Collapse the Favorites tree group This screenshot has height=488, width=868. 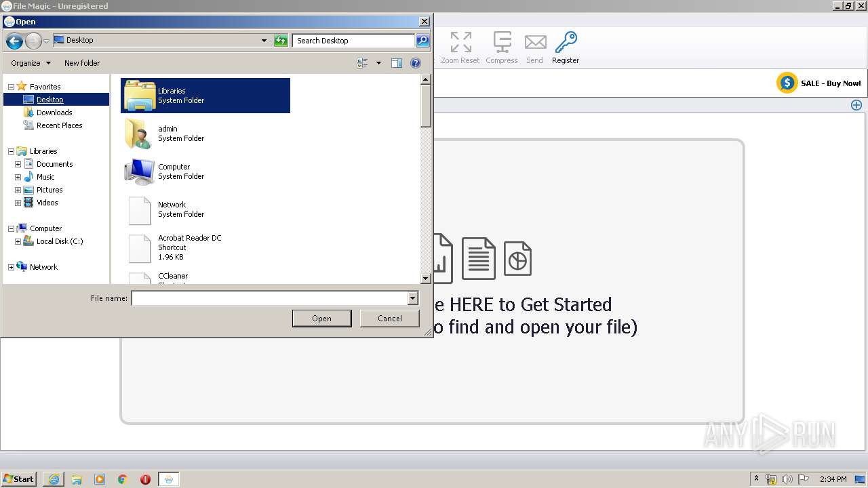(x=11, y=87)
